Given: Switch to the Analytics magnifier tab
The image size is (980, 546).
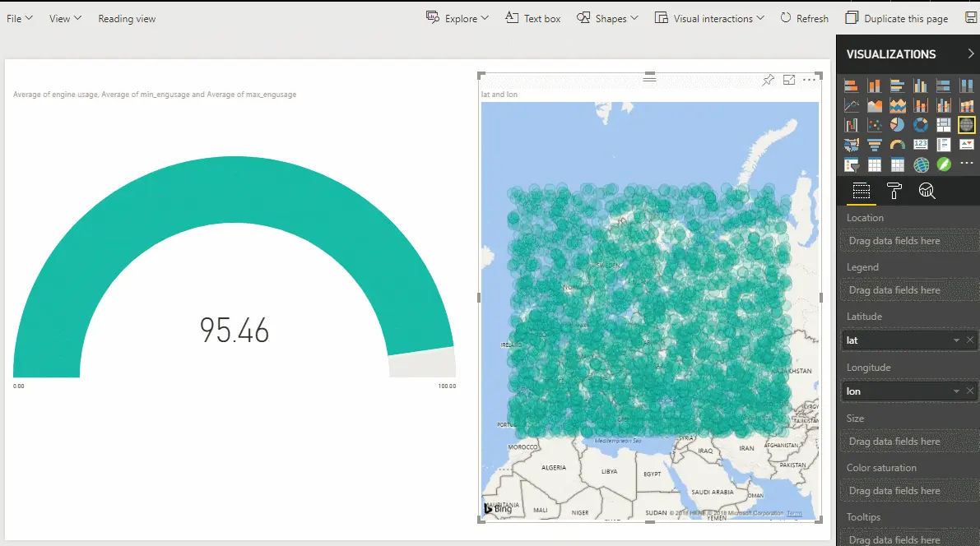Looking at the screenshot, I should click(927, 191).
